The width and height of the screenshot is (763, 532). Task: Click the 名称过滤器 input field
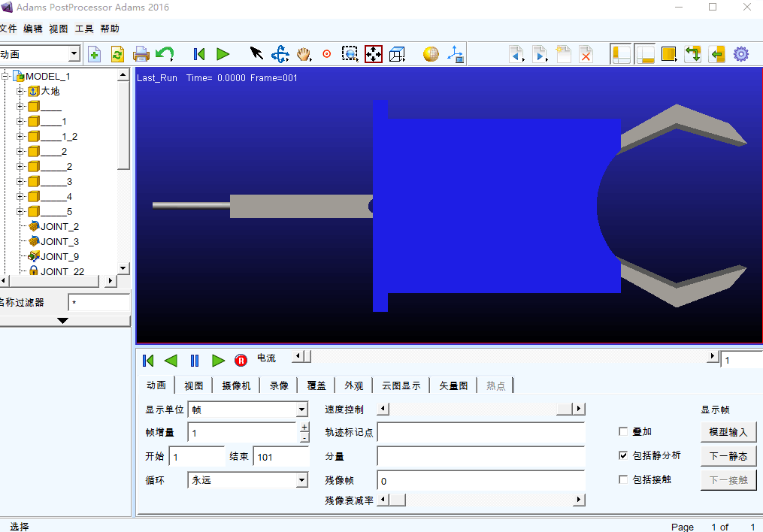(98, 303)
